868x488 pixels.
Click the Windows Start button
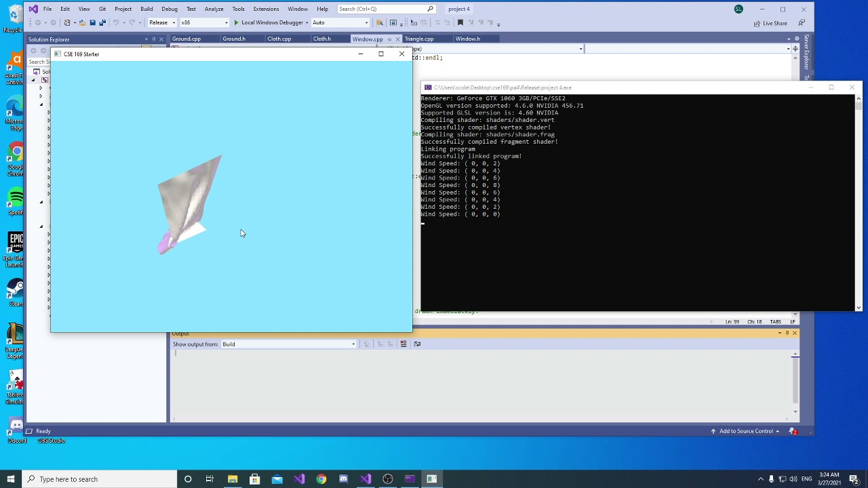pyautogui.click(x=11, y=479)
